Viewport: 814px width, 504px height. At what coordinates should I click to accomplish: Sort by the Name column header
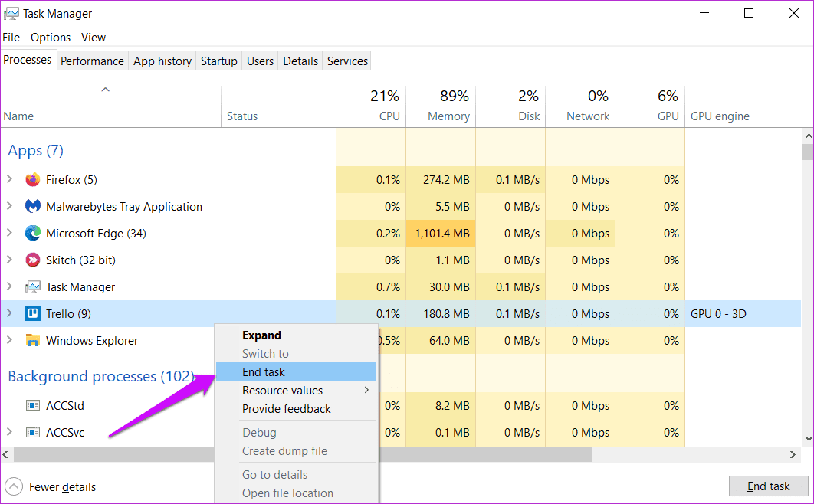pos(110,106)
